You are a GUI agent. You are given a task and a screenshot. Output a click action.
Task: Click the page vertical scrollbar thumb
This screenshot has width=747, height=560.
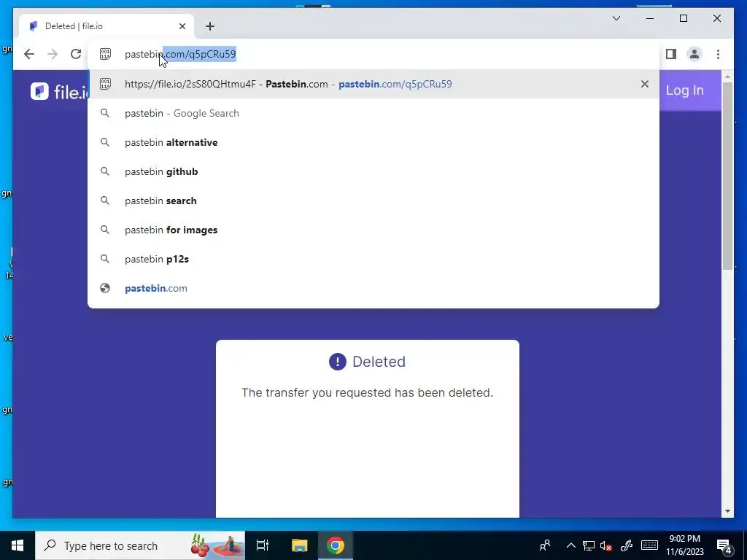click(727, 176)
